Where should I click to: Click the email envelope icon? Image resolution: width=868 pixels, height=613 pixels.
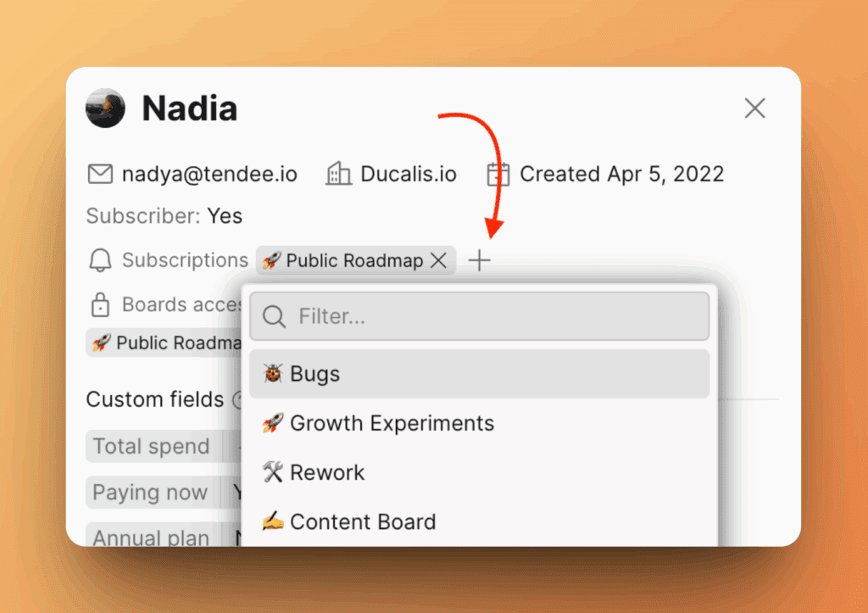100,175
